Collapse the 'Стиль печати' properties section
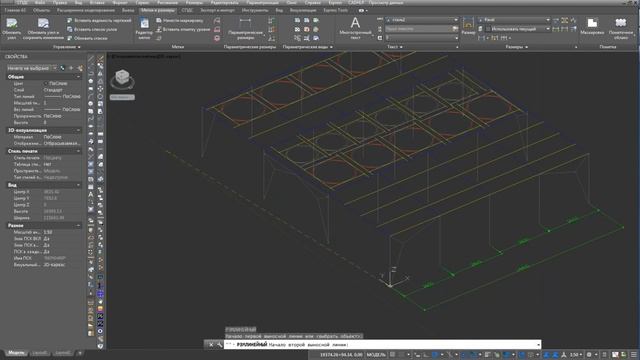This screenshot has width=640, height=360. point(78,151)
